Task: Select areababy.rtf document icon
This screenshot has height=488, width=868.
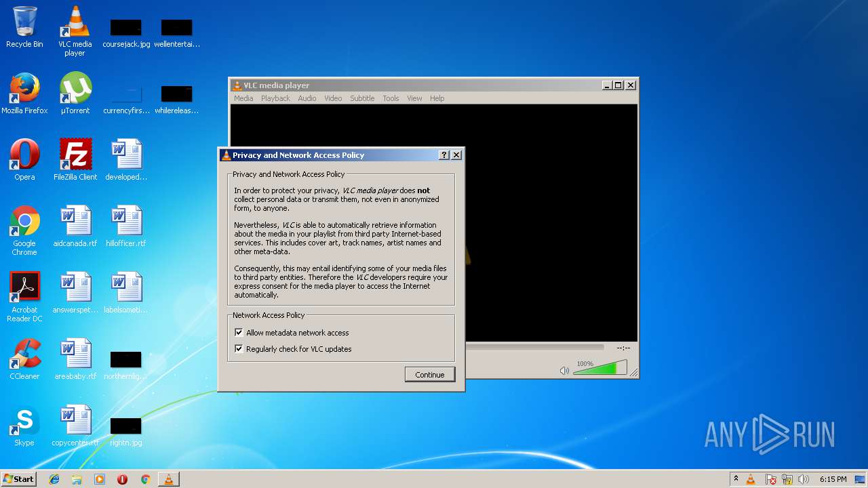Action: coord(75,359)
